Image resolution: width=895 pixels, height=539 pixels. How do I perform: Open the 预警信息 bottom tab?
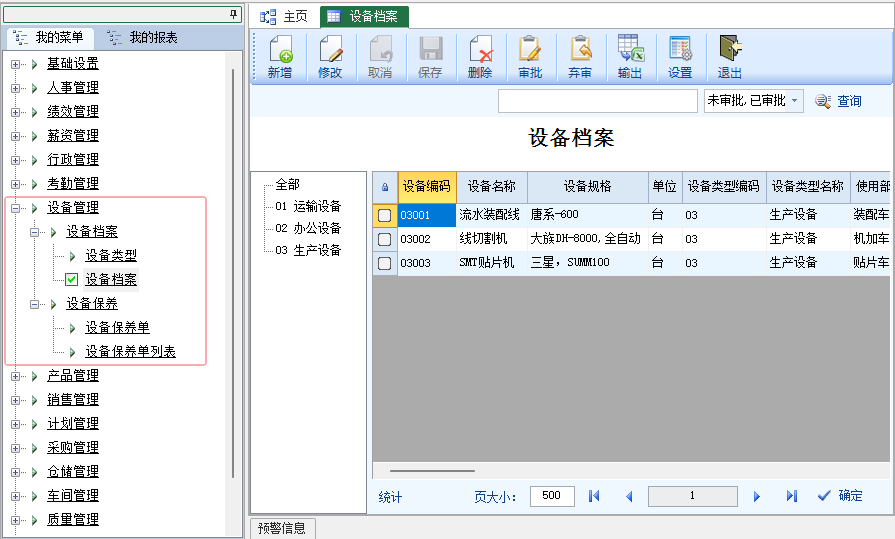pos(282,528)
